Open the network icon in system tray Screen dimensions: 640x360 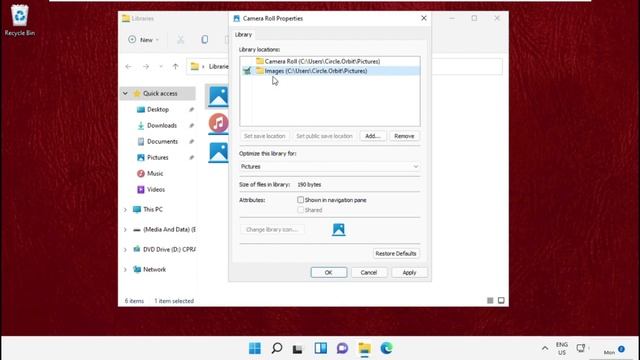click(x=580, y=348)
